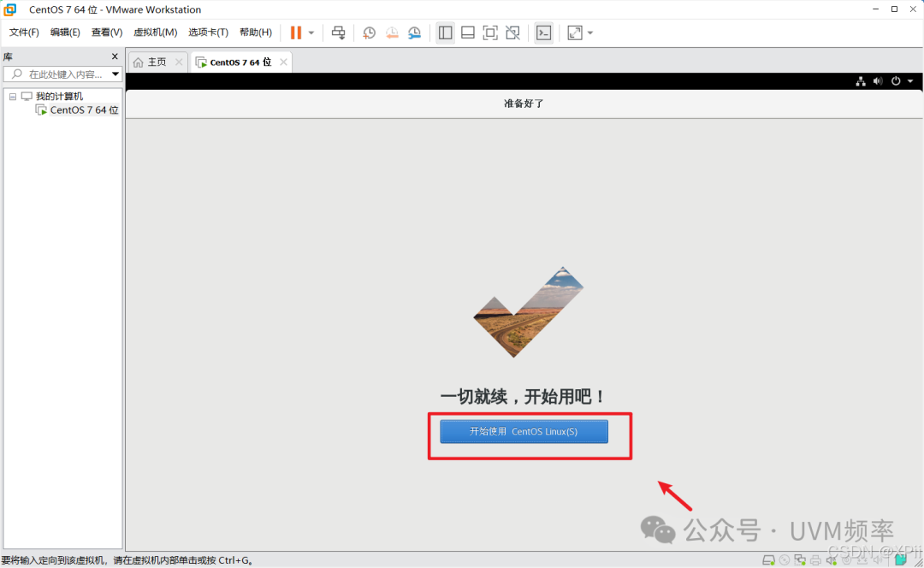Open the snapshot manager
Viewport: 924px width, 568px height.
(x=415, y=33)
